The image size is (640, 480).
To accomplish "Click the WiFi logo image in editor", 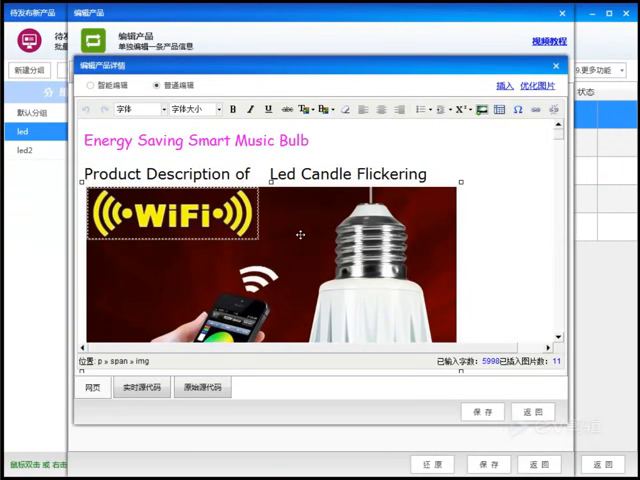I will tap(173, 213).
